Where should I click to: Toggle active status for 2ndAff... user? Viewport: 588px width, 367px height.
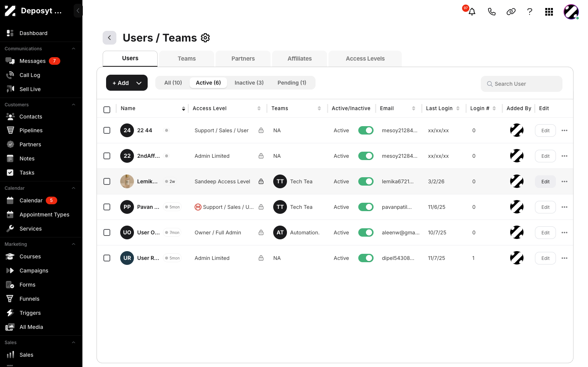click(366, 156)
